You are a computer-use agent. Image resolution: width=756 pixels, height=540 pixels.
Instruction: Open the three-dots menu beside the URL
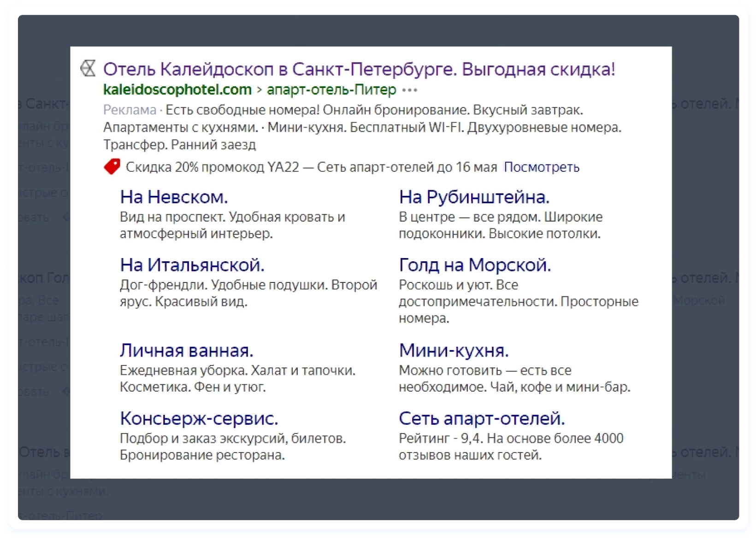click(x=409, y=90)
